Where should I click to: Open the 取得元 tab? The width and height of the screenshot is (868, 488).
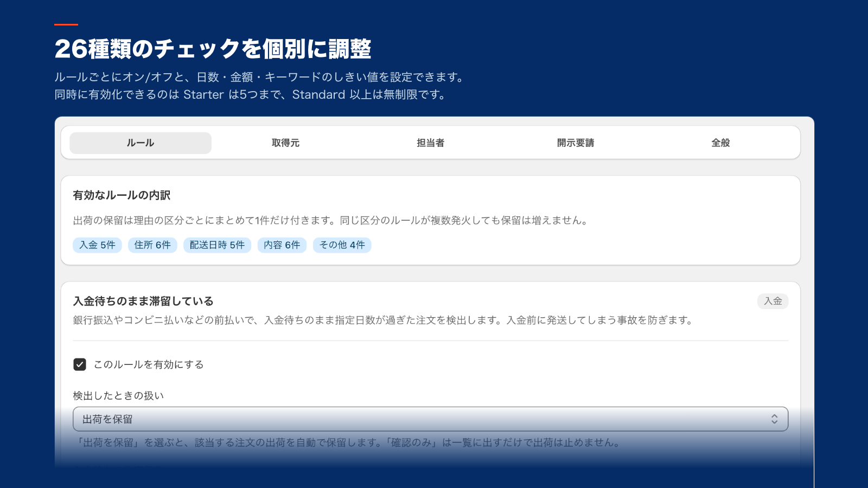click(285, 143)
